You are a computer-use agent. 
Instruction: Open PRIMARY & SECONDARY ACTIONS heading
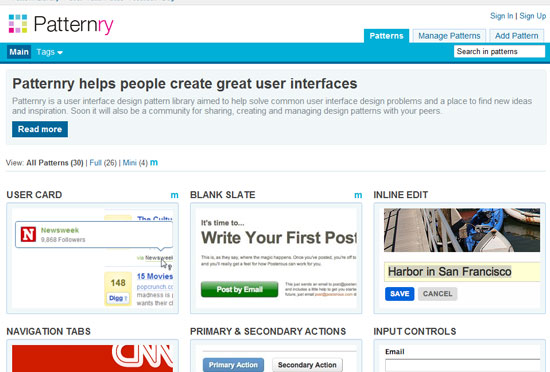[268, 331]
